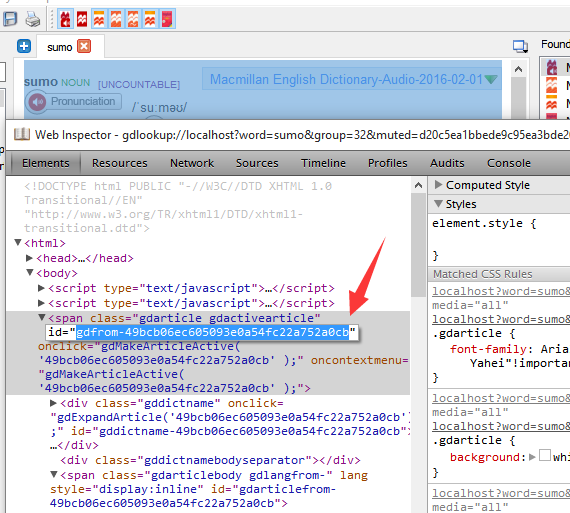Toggle the third orange dictionary icon in toolbar
570x513 pixels.
pos(99,19)
